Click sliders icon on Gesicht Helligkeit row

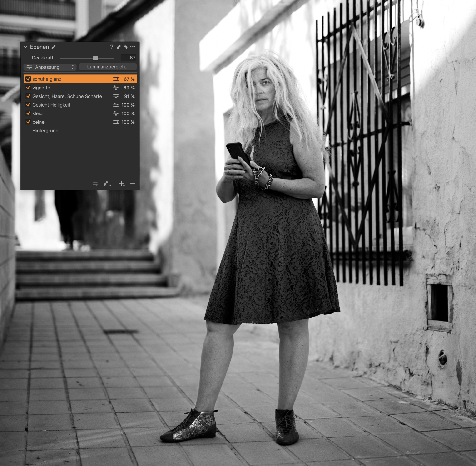[x=116, y=105]
